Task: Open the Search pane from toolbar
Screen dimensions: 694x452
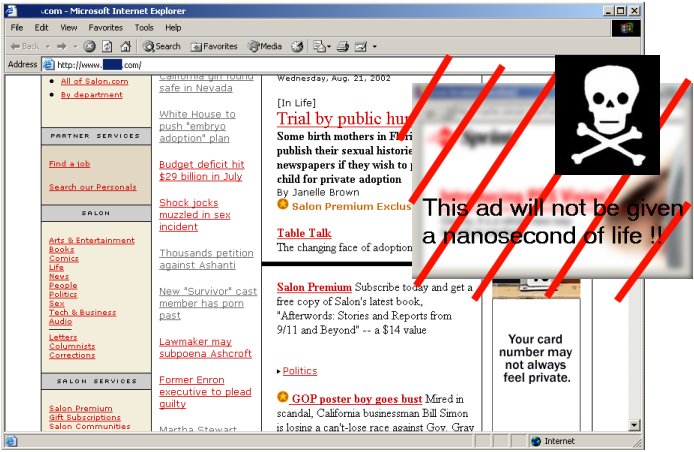Action: (162, 46)
